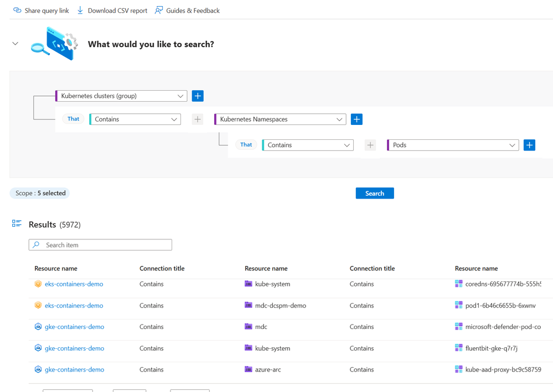Screen dimensions: 553x392
Task: Select pod1-6b46c6655b-6xwnv pod cell
Action: (500, 305)
